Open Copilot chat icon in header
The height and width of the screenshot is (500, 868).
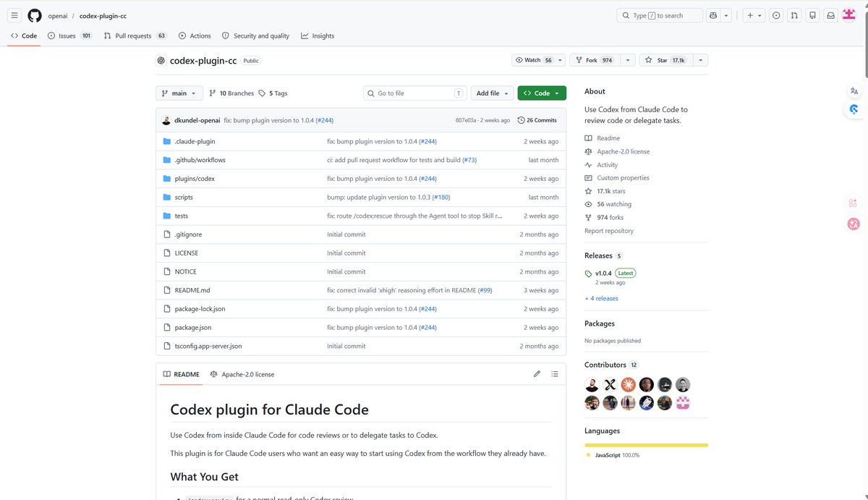coord(713,15)
